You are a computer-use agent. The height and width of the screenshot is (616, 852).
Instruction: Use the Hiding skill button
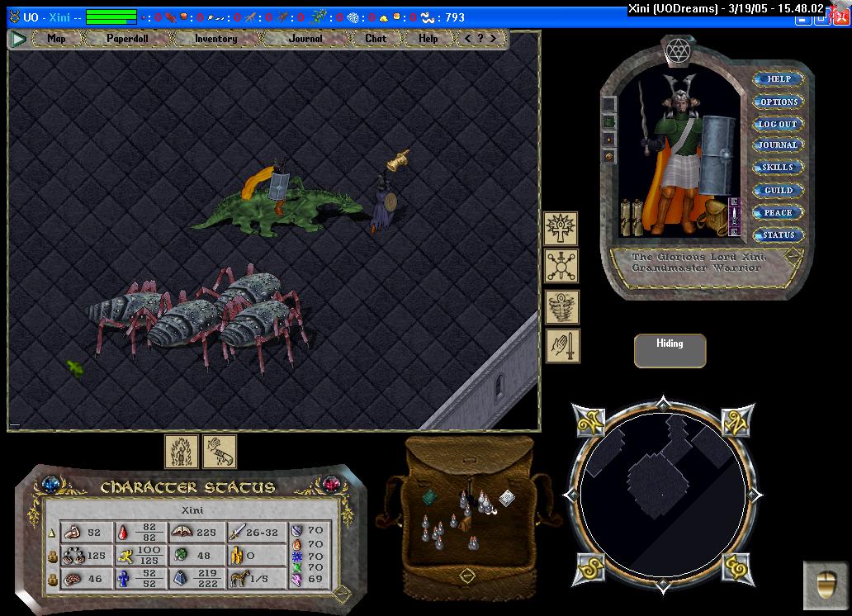click(x=670, y=351)
